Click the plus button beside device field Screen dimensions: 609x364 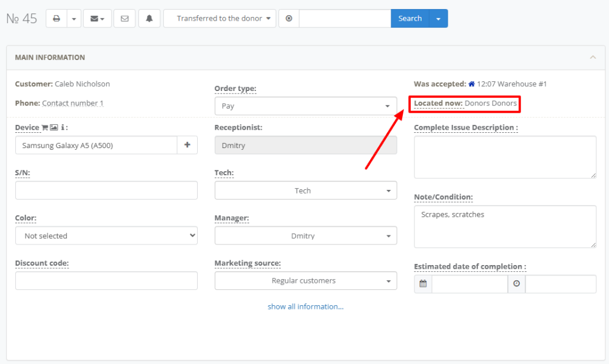point(187,145)
